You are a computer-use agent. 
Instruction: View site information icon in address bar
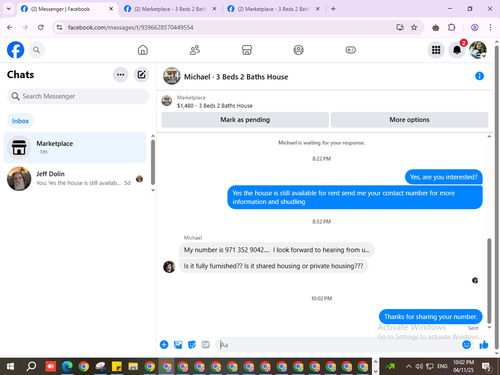59,27
